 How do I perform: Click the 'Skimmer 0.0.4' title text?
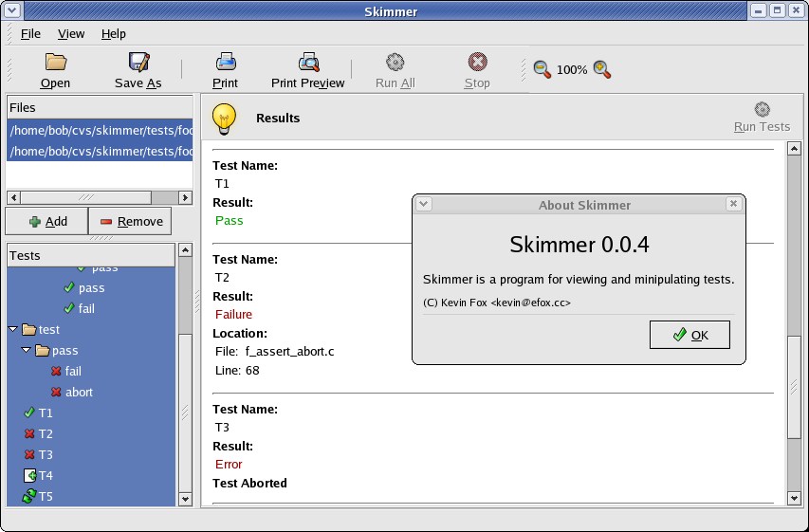coord(579,245)
